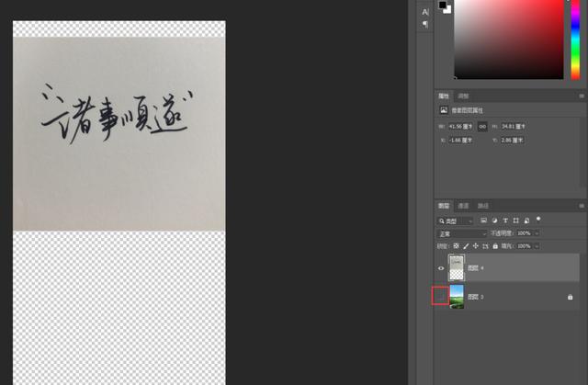The width and height of the screenshot is (588, 385).
Task: Expand the fill slider dropdown arrow
Action: [x=537, y=246]
